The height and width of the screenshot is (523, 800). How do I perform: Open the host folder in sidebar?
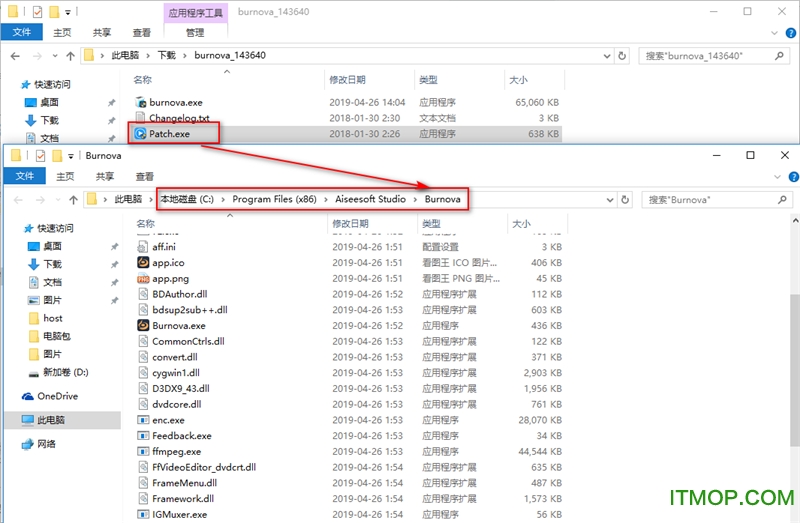[45, 318]
